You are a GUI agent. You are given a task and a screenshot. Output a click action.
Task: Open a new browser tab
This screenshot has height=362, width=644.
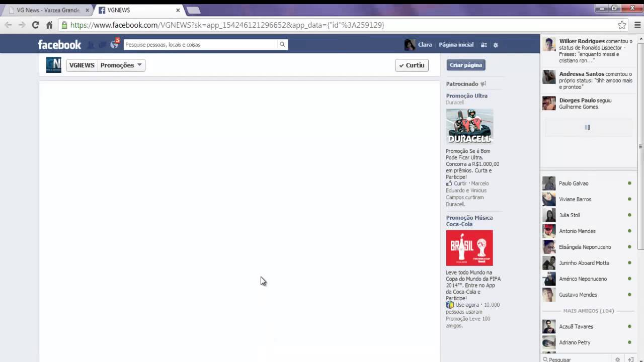tap(193, 10)
